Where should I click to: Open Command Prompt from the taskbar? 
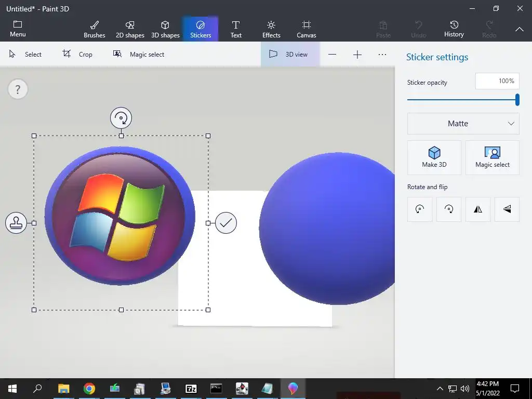tap(216, 389)
